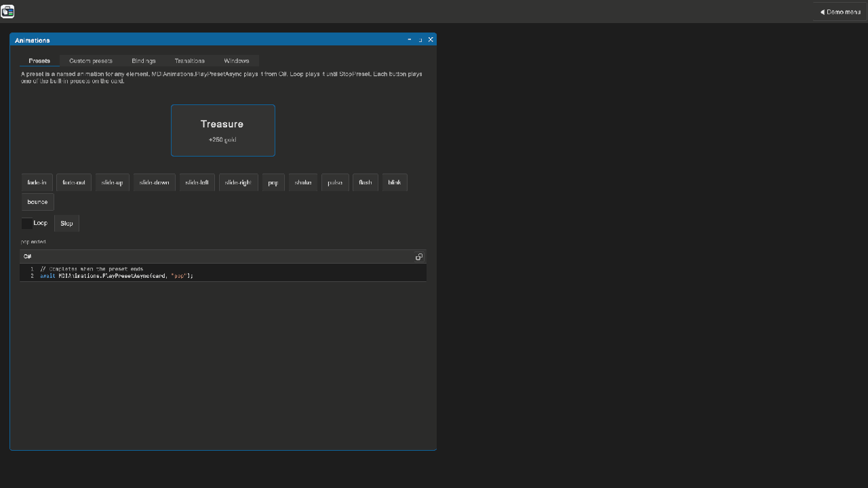Click the comment "// Completes when the preset ends"

[x=92, y=269]
